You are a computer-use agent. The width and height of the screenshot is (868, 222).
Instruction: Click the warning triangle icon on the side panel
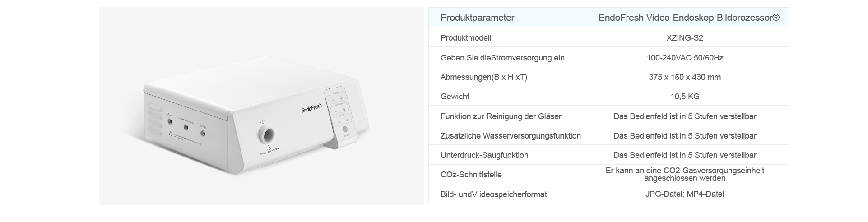pyautogui.click(x=171, y=134)
